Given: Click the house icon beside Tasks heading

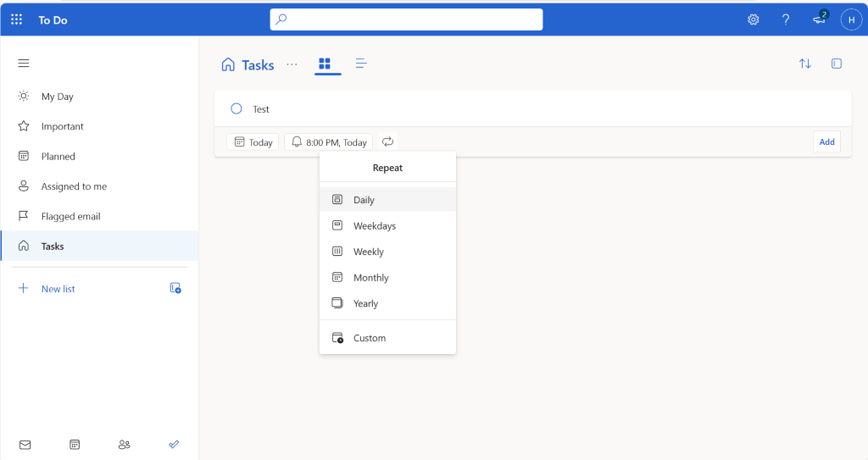Looking at the screenshot, I should tap(228, 64).
